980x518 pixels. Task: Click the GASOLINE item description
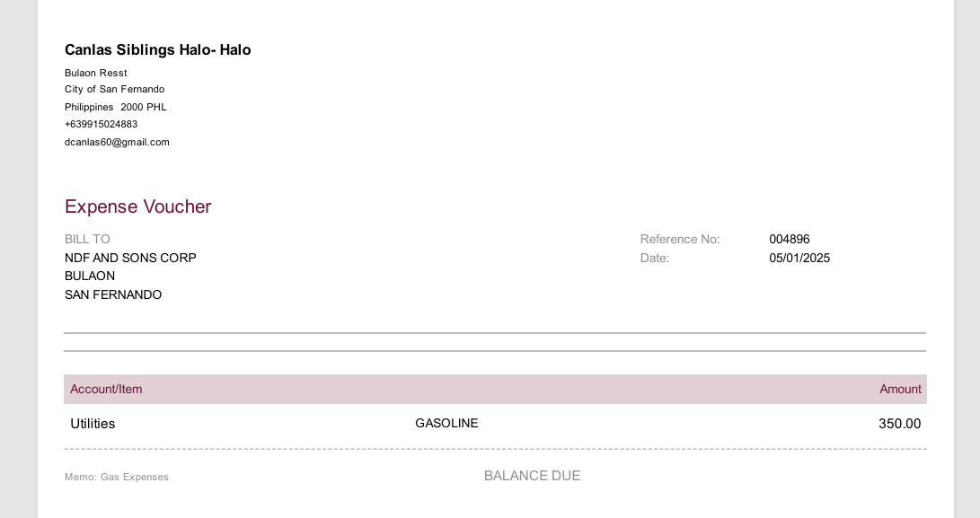[x=446, y=423]
